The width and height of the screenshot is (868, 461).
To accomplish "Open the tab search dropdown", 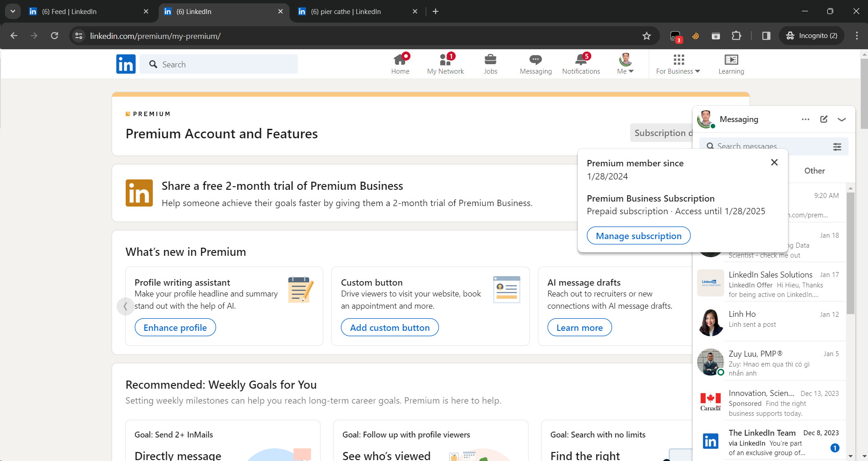I will pyautogui.click(x=13, y=11).
